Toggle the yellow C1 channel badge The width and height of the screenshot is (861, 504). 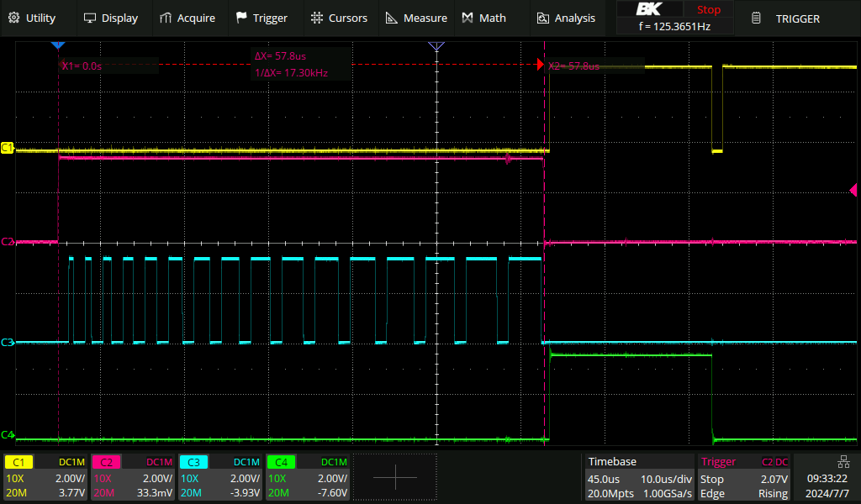click(x=18, y=462)
